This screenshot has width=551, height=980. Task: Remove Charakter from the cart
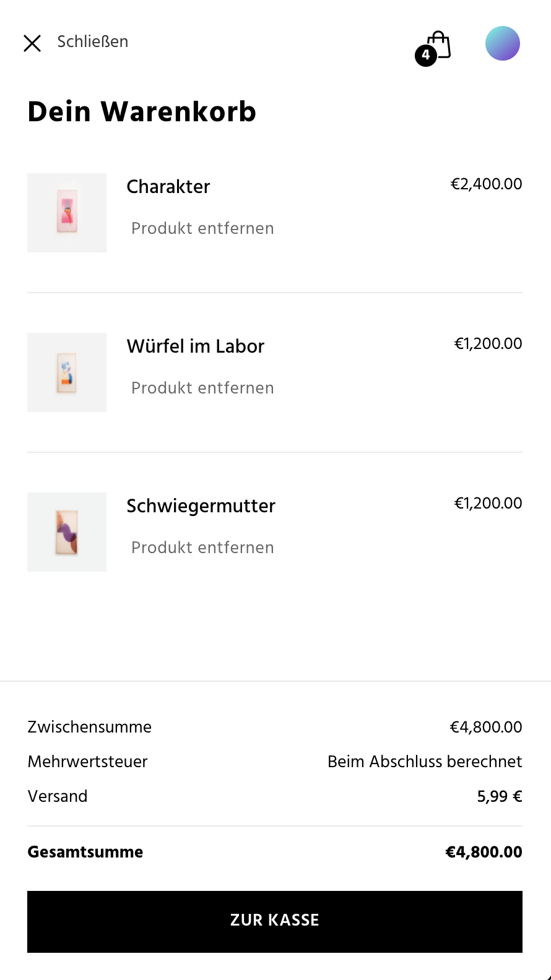click(x=202, y=228)
